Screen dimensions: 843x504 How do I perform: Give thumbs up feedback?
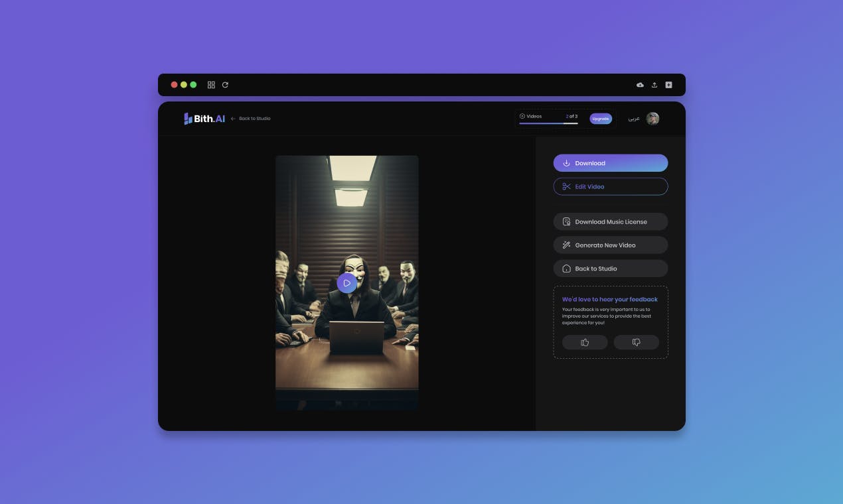click(x=585, y=342)
